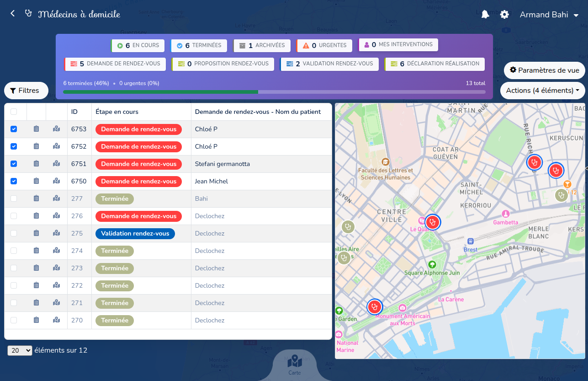Screen dimensions: 588x381
Task: Filter by En cours status
Action: (138, 45)
